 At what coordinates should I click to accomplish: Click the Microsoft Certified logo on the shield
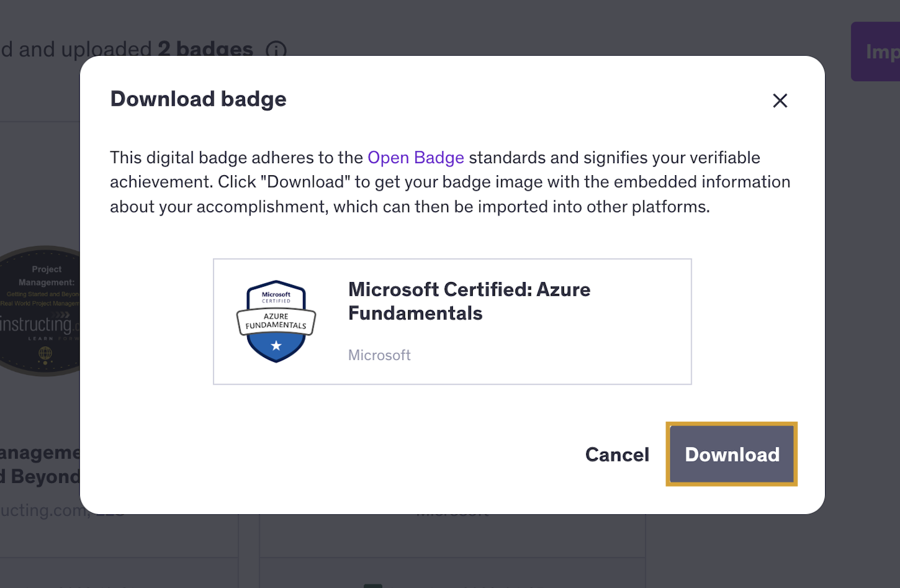[275, 295]
